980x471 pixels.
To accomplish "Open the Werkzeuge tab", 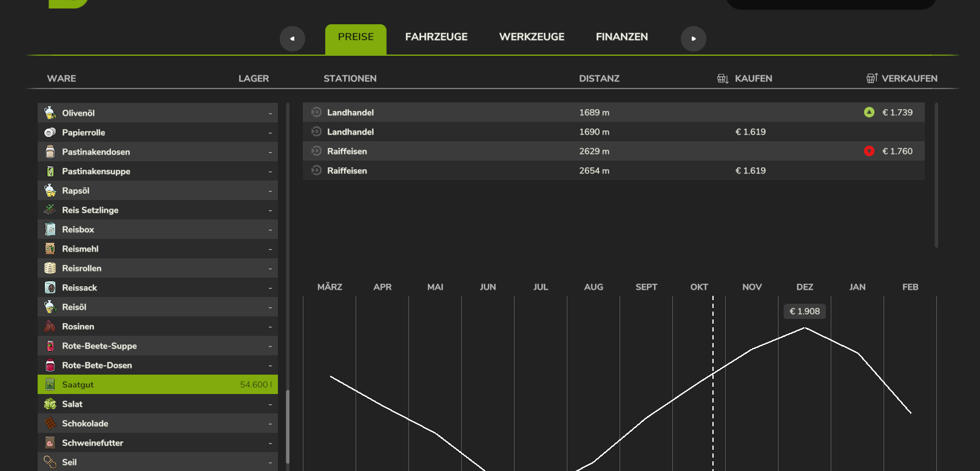I will [x=532, y=37].
